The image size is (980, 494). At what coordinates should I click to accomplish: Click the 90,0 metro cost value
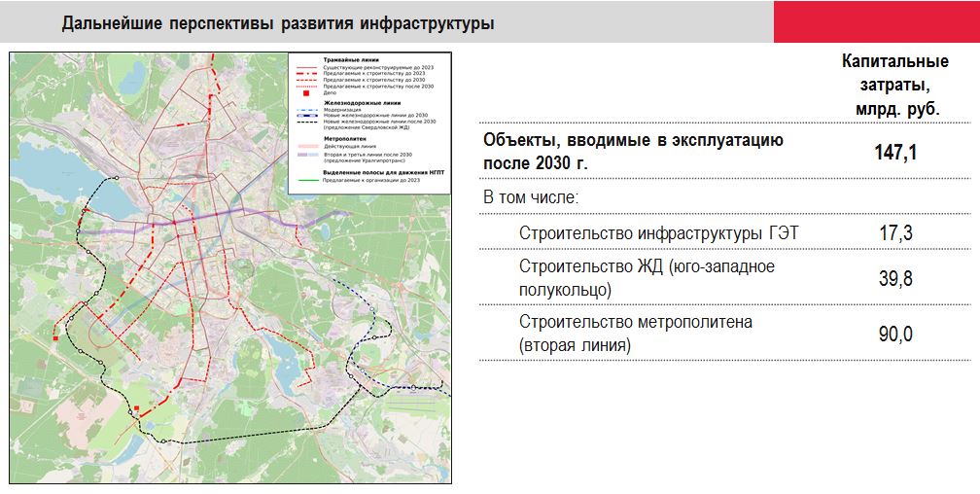point(895,334)
